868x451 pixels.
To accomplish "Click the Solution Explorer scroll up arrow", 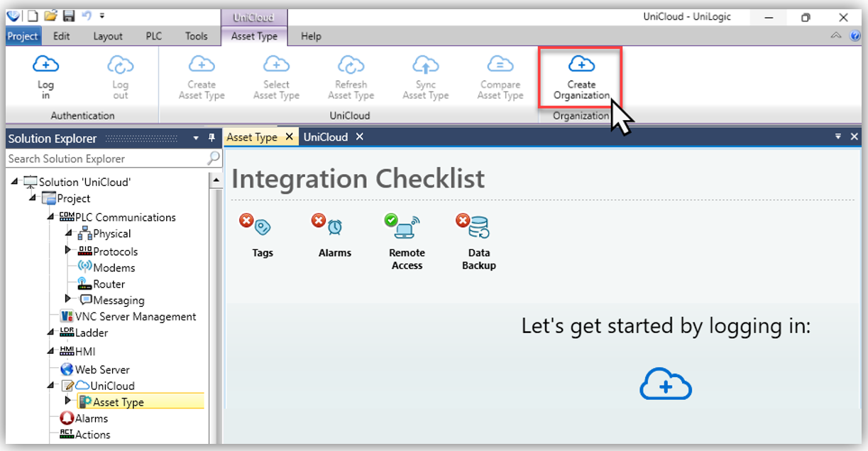I will point(216,180).
